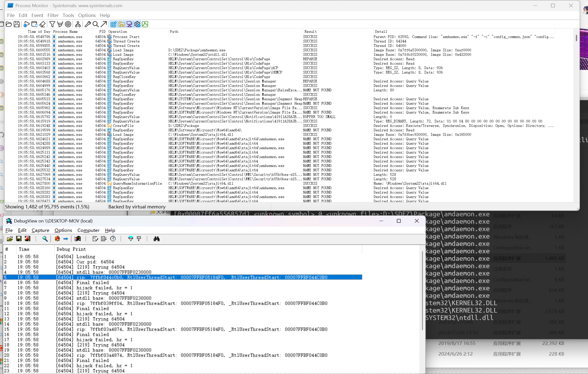The height and width of the screenshot is (374, 588).
Task: Click the Operation column header
Action: pyautogui.click(x=138, y=32)
